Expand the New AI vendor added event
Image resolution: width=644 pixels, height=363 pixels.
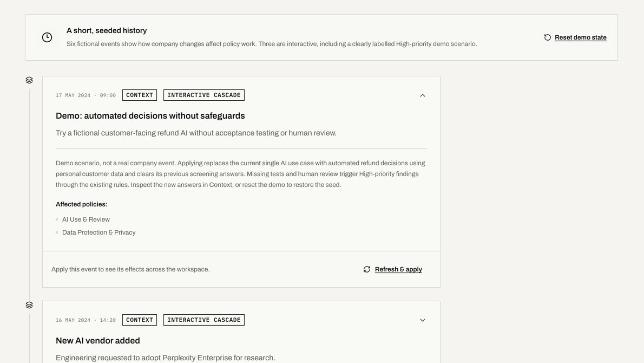click(x=423, y=320)
